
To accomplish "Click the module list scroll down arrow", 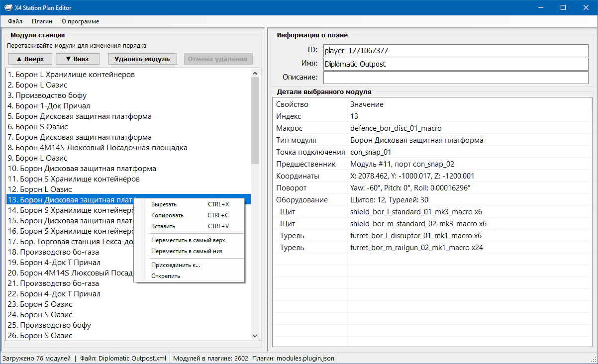I will pyautogui.click(x=255, y=336).
